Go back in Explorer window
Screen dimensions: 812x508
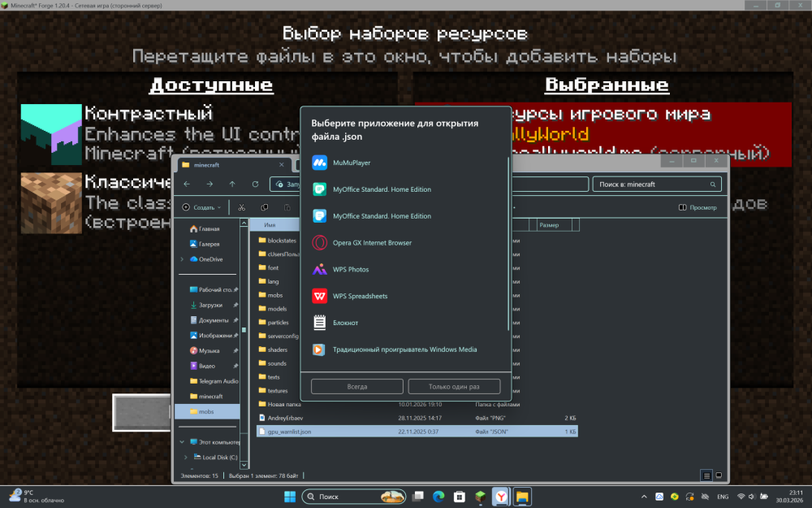(187, 184)
